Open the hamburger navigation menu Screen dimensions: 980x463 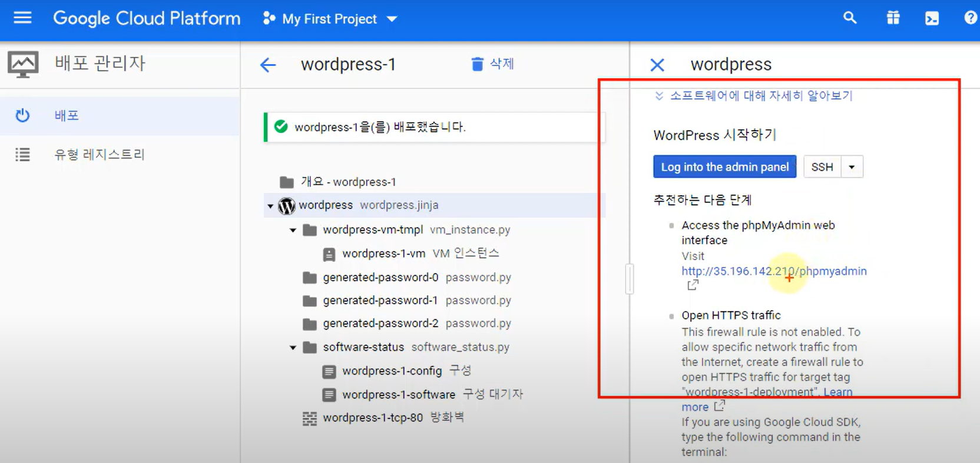(x=22, y=18)
